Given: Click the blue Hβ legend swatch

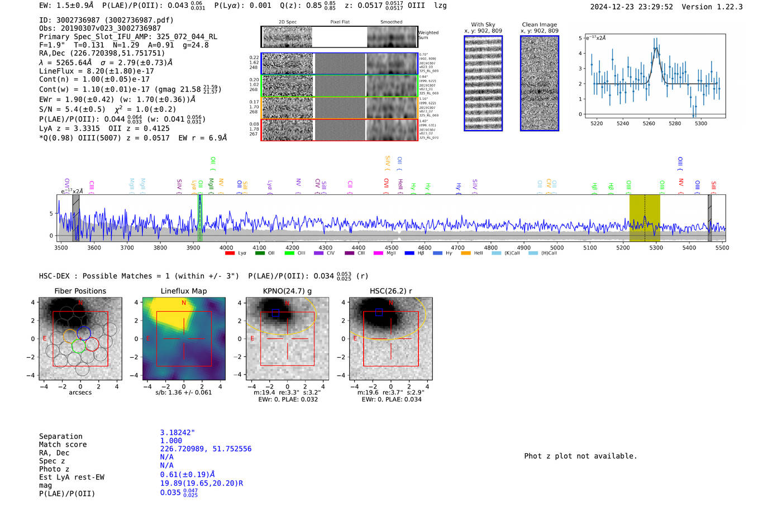Looking at the screenshot, I should tap(409, 253).
